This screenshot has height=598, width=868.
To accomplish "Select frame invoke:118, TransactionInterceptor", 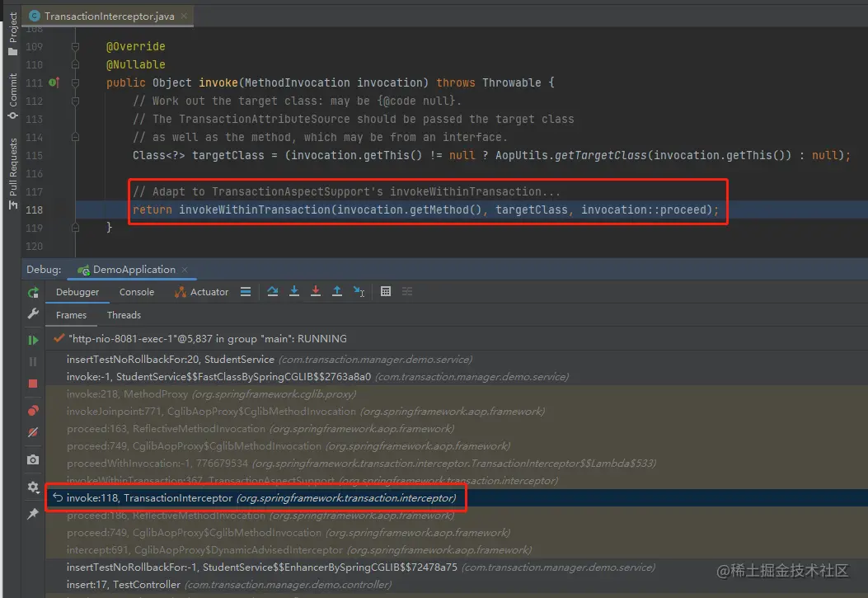I will click(456, 497).
